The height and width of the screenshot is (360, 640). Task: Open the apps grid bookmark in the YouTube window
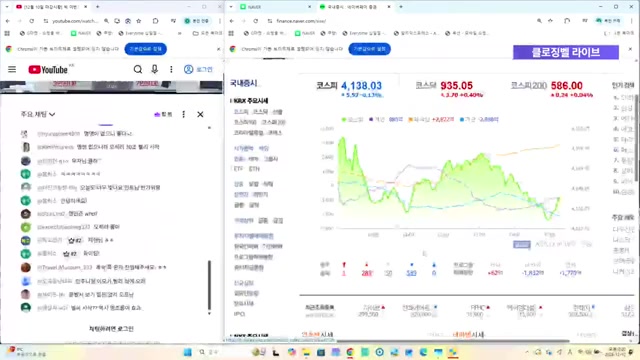click(x=7, y=33)
